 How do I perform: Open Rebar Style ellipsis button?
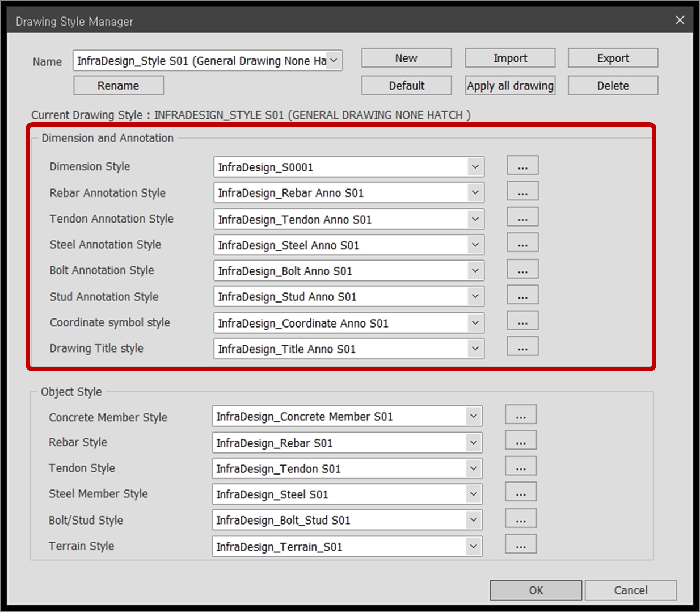click(521, 441)
